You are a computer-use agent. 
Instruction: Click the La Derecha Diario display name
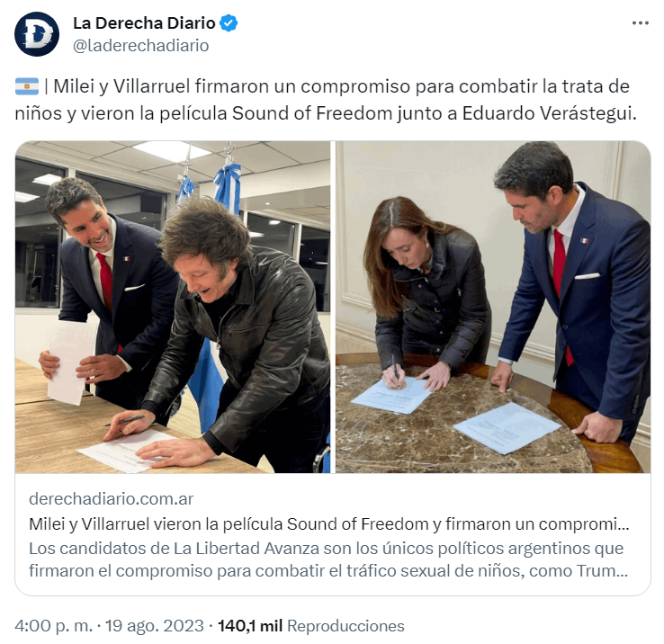[144, 22]
